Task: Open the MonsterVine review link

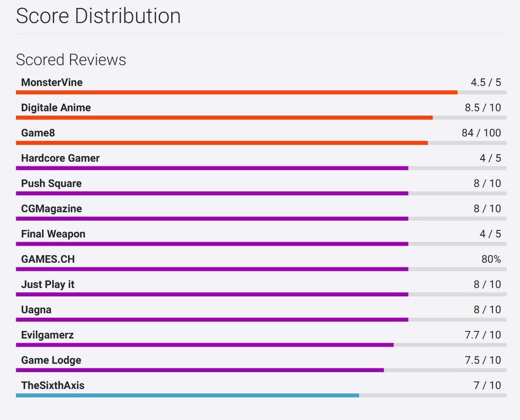Action: 52,82
